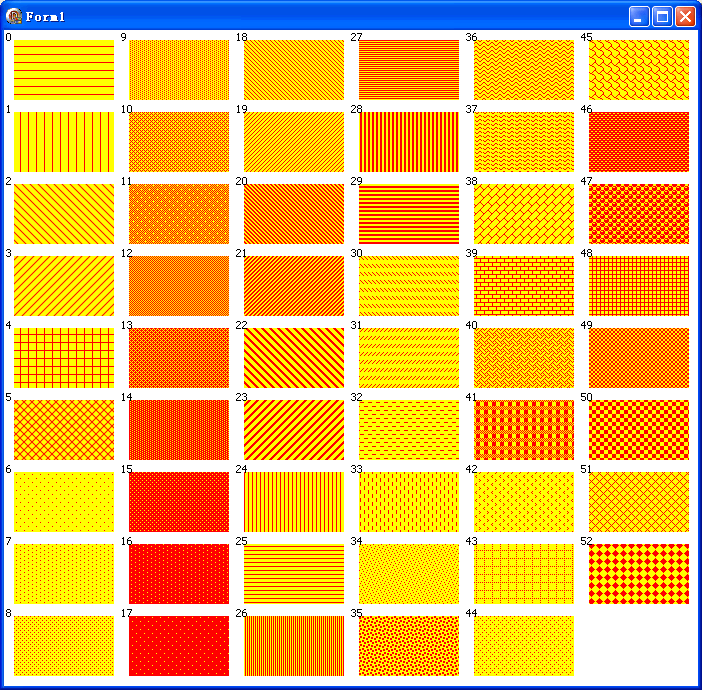
Task: Select the dark downward diagonal swatch 20
Action: [x=294, y=214]
